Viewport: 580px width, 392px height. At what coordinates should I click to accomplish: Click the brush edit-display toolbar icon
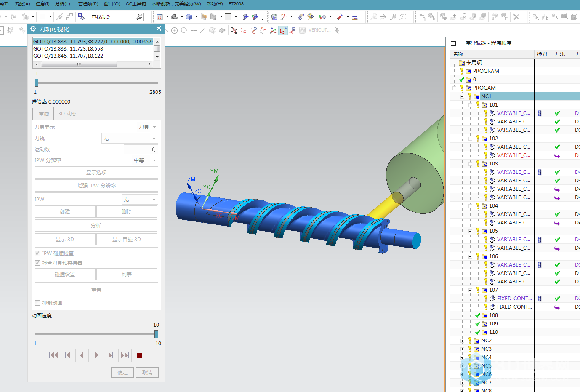tap(301, 17)
